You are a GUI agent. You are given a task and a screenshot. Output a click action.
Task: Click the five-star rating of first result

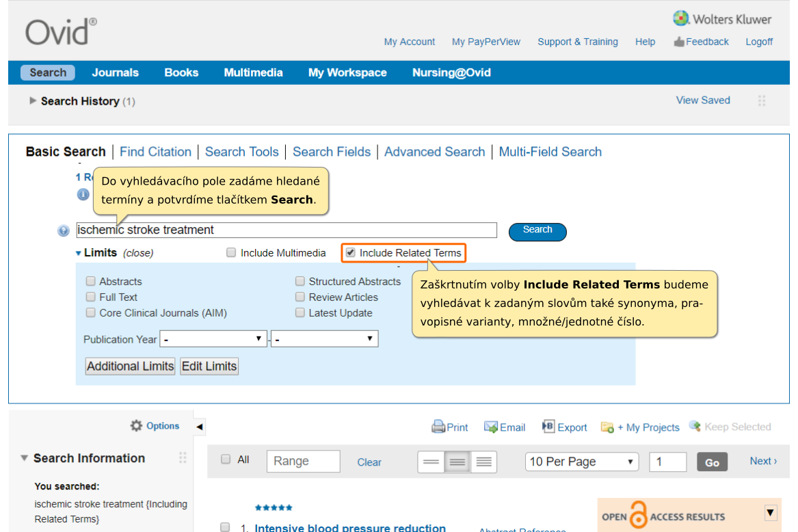click(x=274, y=507)
